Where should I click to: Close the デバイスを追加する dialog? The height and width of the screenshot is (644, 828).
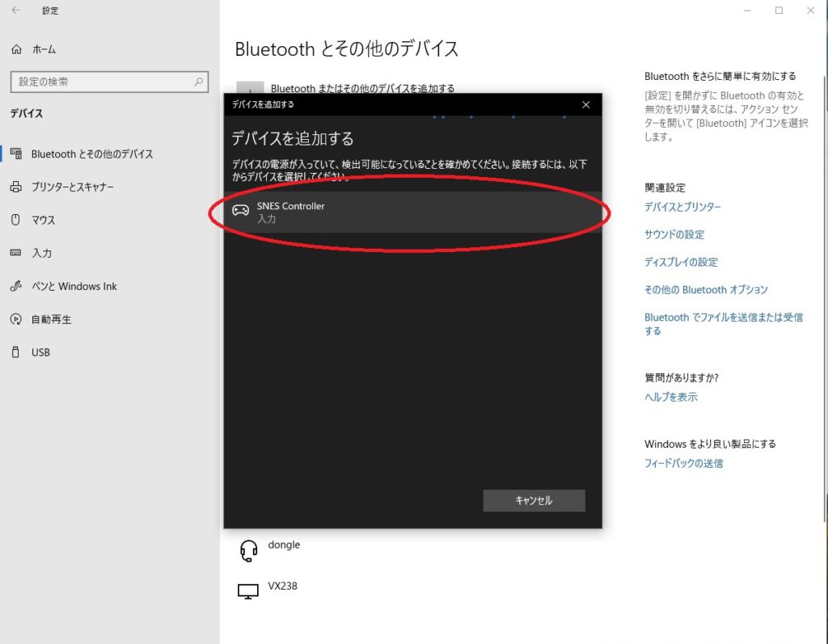pyautogui.click(x=586, y=104)
